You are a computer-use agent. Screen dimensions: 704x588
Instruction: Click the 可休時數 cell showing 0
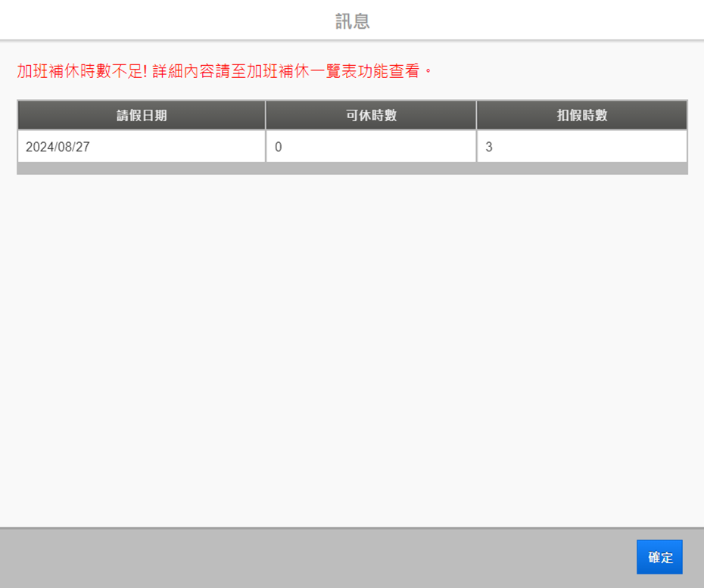(371, 147)
